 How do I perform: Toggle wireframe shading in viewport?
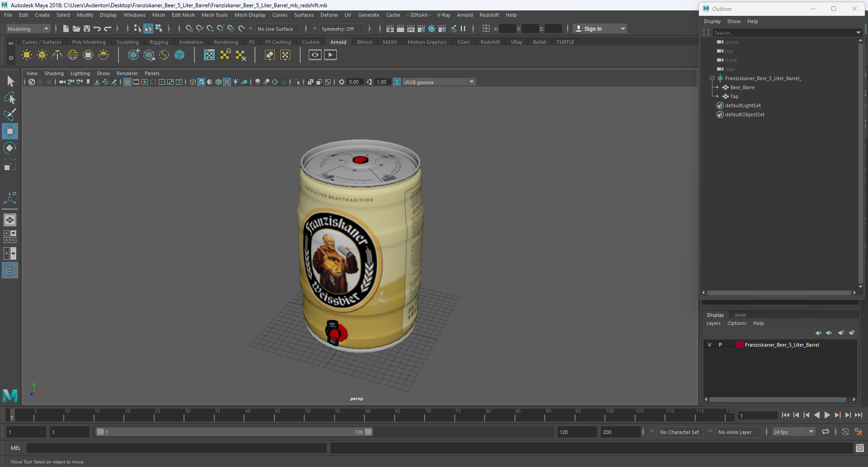coord(193,82)
